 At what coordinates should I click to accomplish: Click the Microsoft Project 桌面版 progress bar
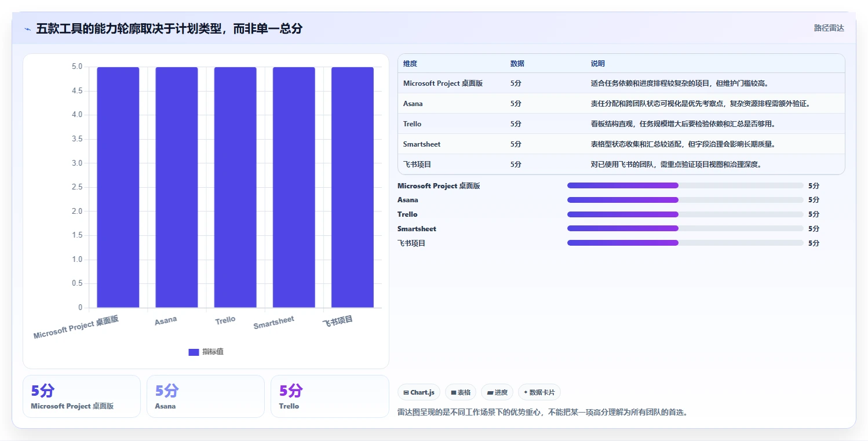[x=685, y=185]
